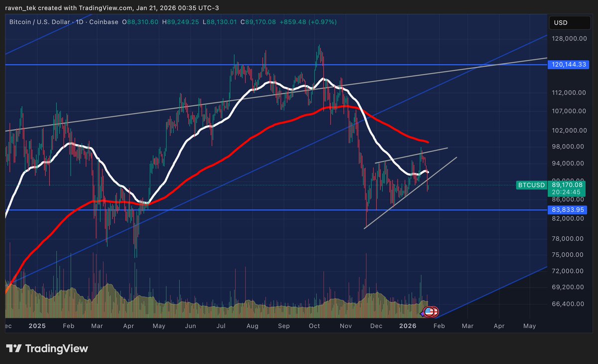
Task: Click the Aug label on the time axis
Action: [252, 326]
